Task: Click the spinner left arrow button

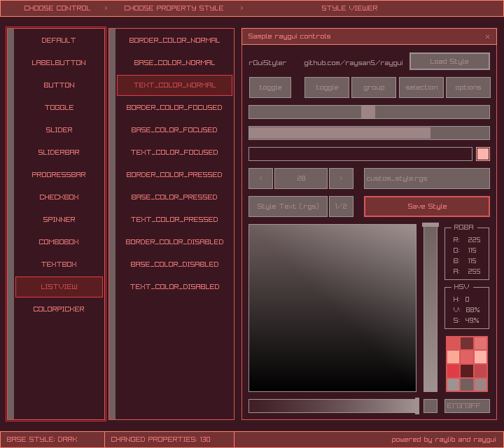Action: point(261,178)
